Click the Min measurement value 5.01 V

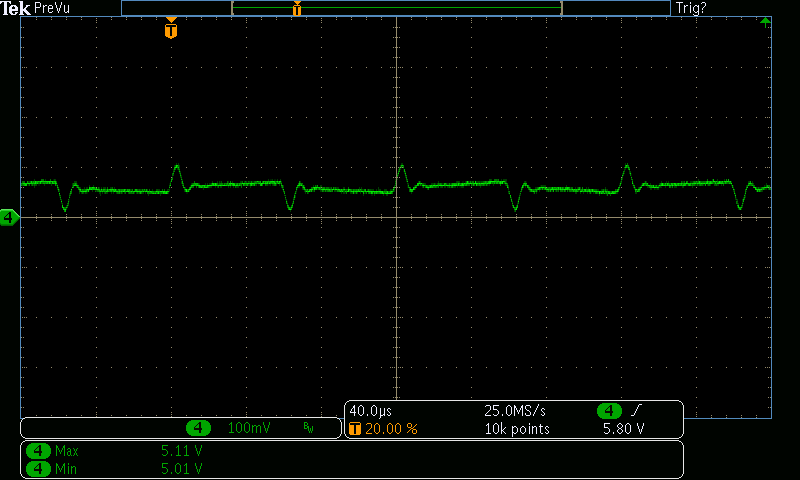pyautogui.click(x=182, y=468)
